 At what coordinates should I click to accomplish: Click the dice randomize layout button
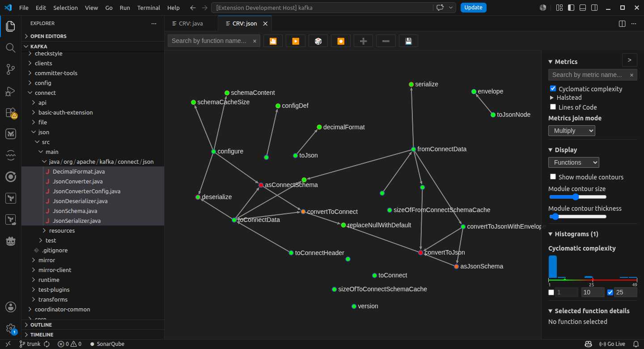pos(318,41)
